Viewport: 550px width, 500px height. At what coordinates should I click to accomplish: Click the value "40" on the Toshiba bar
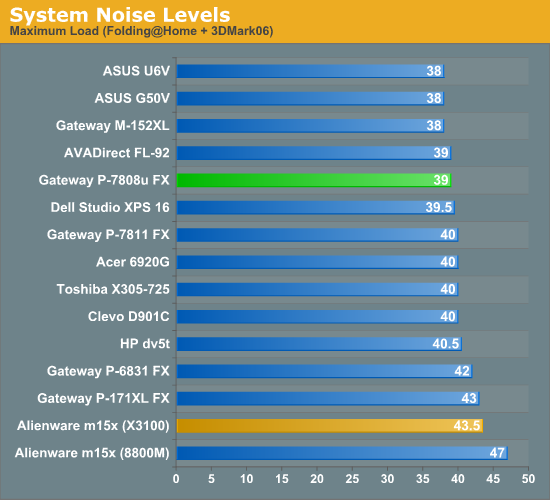coord(448,289)
